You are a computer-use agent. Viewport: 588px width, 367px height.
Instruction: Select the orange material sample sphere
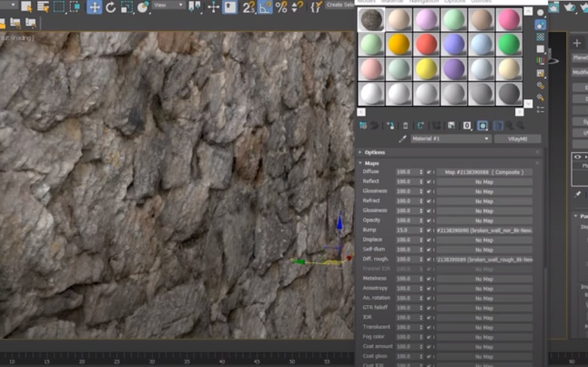[x=397, y=44]
